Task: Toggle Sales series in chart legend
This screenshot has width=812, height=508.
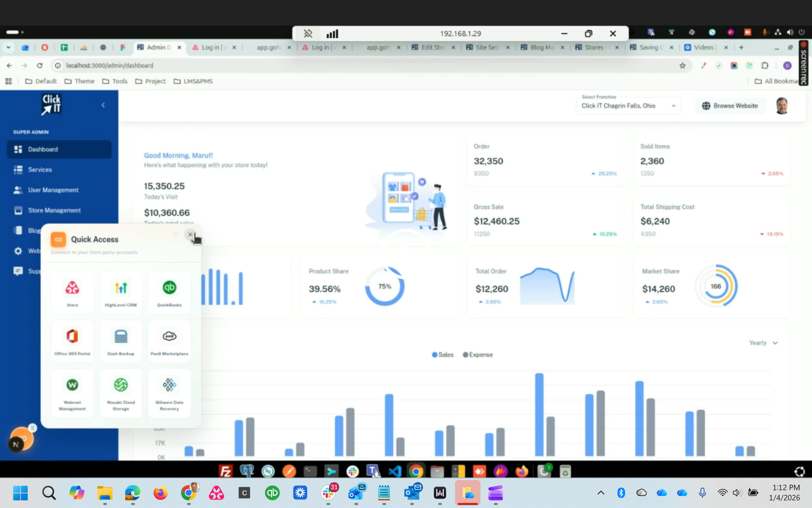Action: tap(442, 355)
